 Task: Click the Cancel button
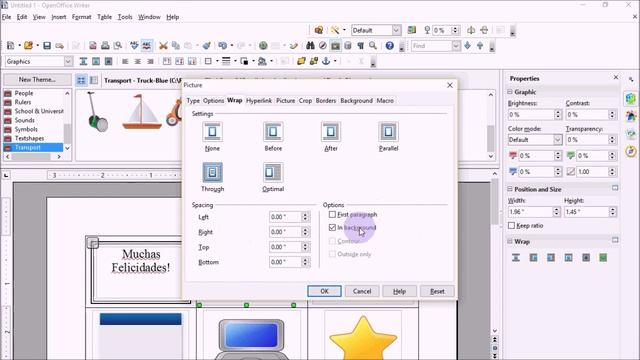(x=362, y=291)
